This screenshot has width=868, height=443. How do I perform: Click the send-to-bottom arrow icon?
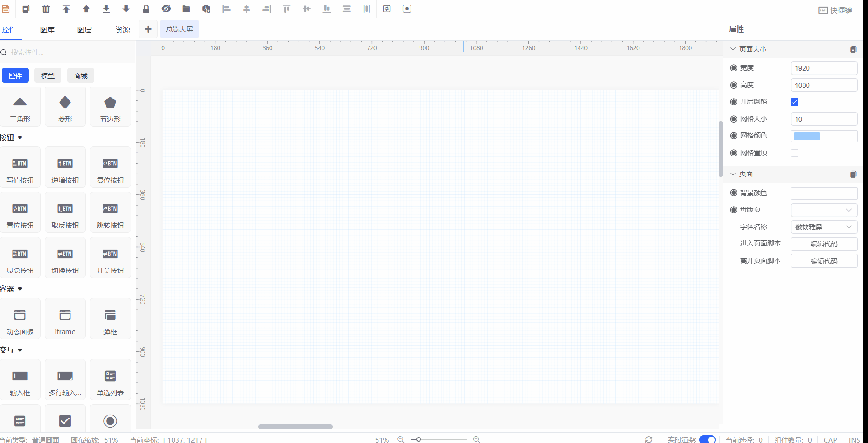pyautogui.click(x=106, y=9)
